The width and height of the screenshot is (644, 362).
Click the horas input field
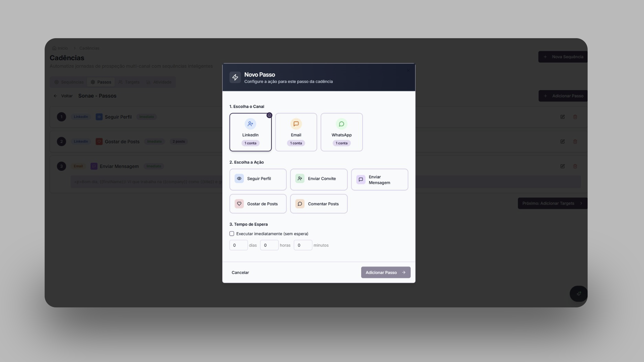(x=269, y=245)
